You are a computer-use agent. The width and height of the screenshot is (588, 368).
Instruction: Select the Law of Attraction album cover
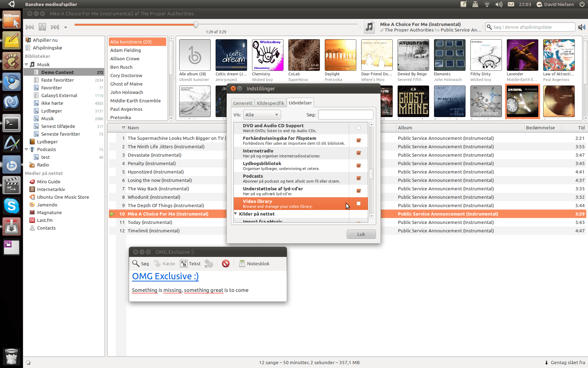coord(559,55)
